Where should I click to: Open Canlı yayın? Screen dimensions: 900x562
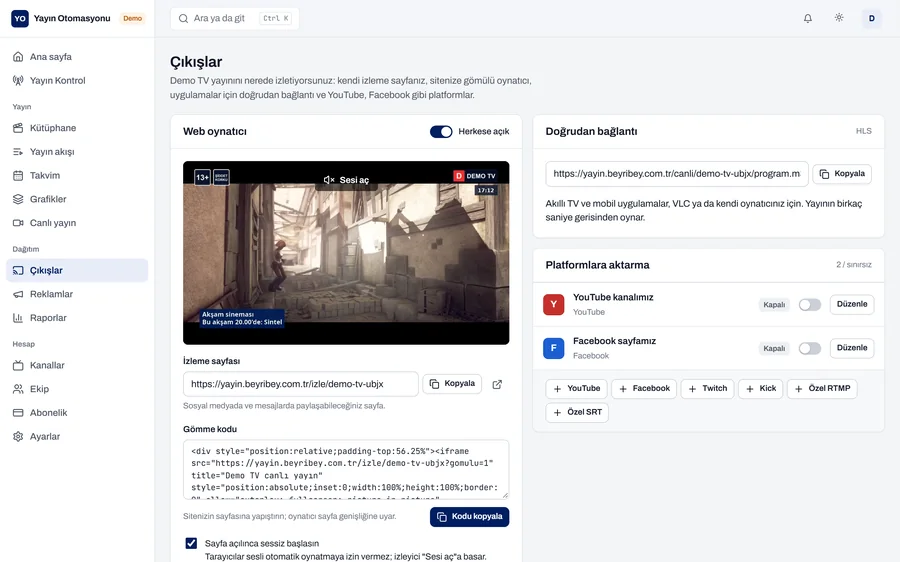pos(77,223)
